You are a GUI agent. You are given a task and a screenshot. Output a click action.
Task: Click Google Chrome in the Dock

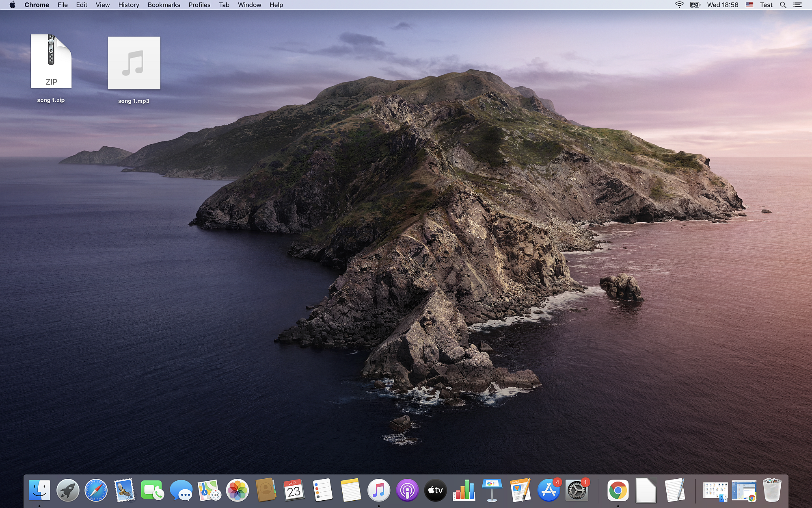(618, 491)
